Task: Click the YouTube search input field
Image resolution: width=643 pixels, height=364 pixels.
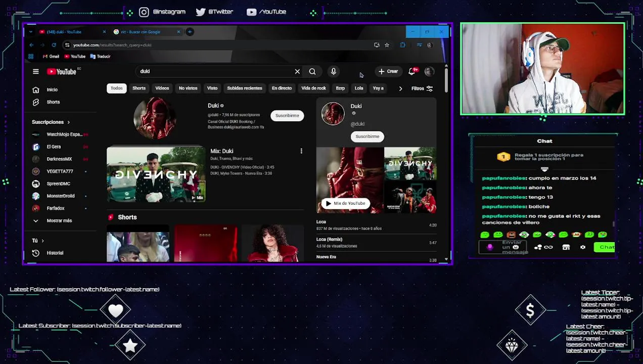Action: click(x=215, y=72)
